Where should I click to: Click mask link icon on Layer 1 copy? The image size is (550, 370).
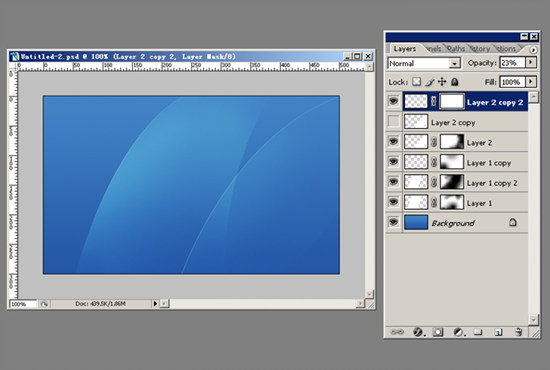(434, 162)
